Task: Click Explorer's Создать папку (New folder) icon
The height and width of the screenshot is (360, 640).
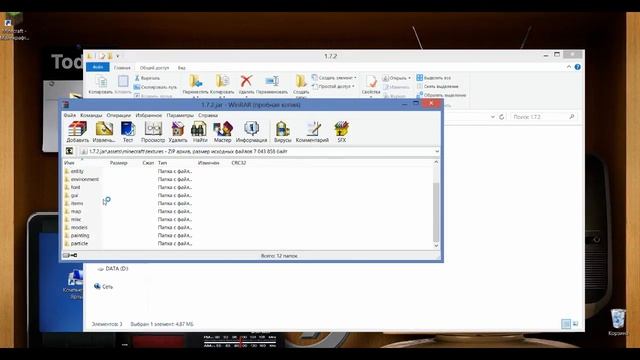Action: click(301, 81)
